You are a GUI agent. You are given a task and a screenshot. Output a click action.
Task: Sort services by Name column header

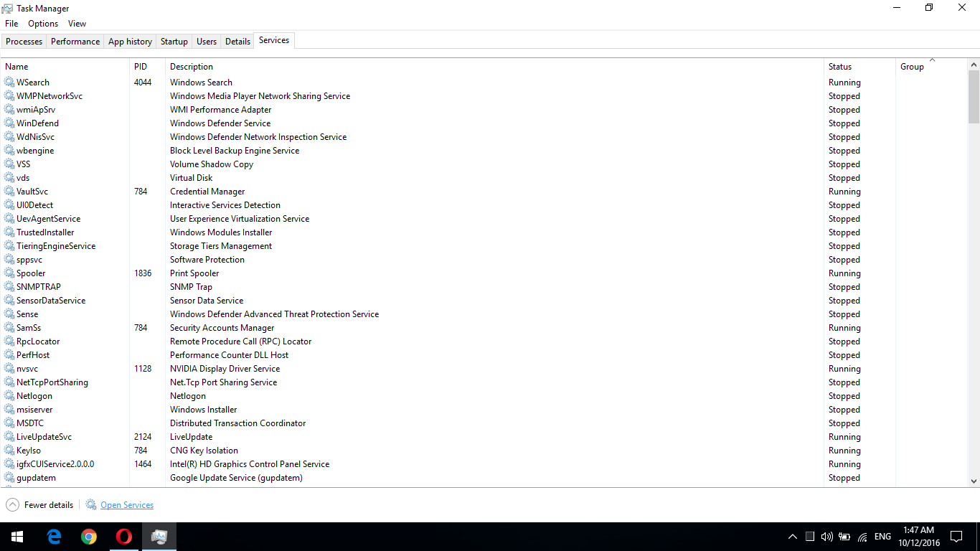point(65,67)
